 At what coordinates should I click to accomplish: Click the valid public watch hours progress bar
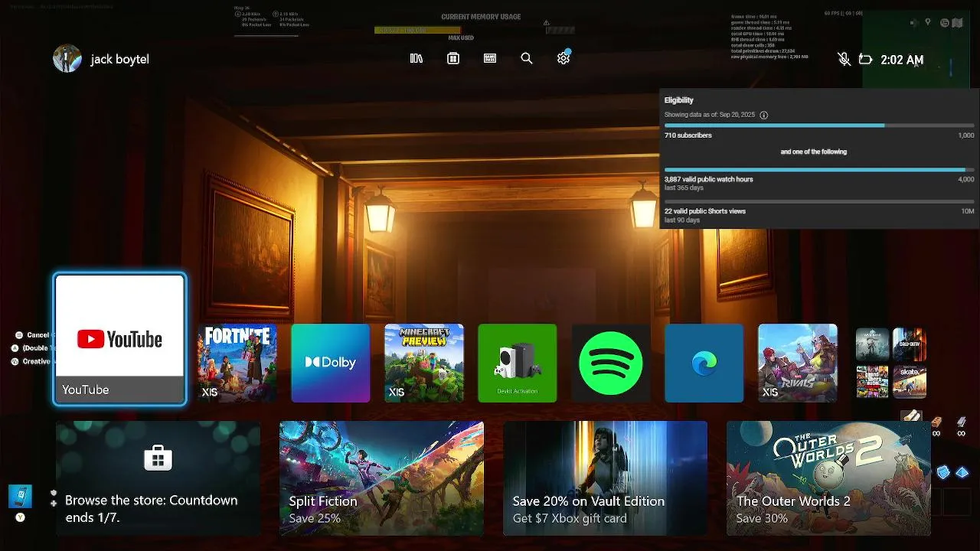point(819,170)
